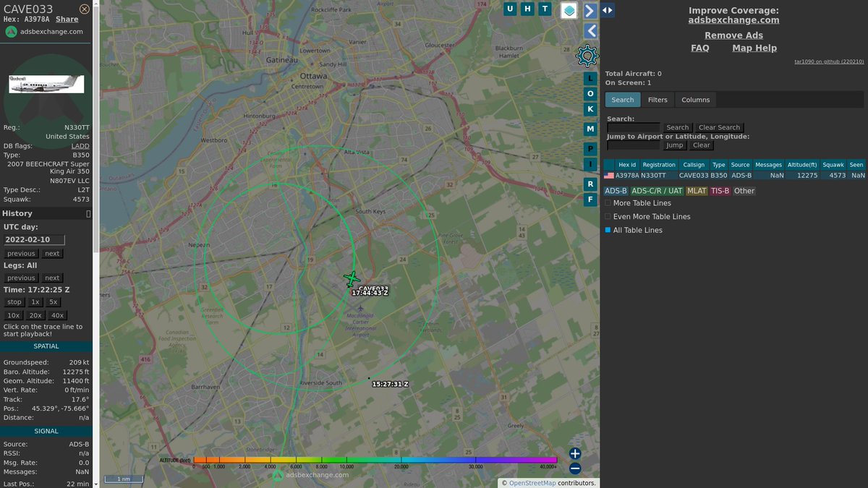Focus the Jump to Airport input field
The width and height of the screenshot is (868, 488).
tap(634, 145)
